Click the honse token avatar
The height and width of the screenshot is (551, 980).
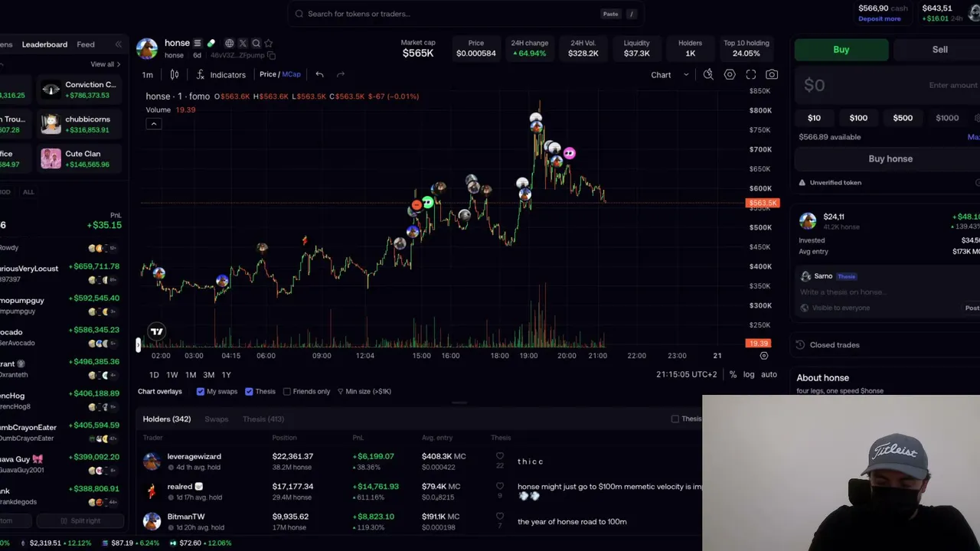click(147, 48)
